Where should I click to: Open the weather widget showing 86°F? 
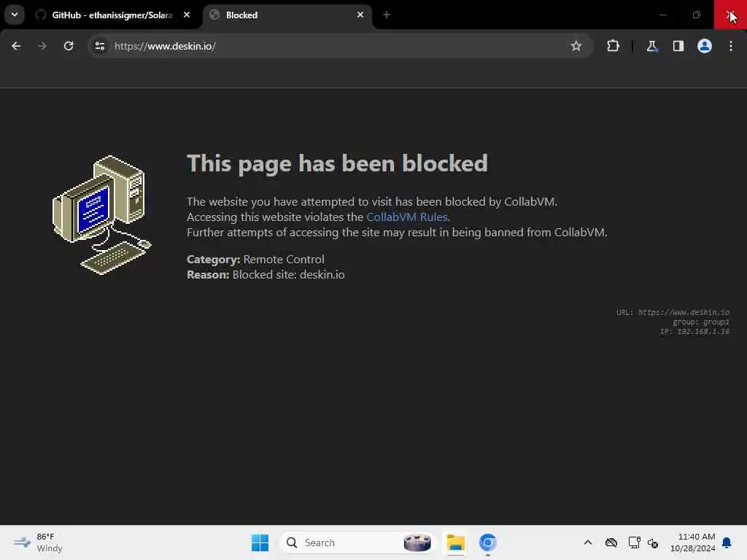[38, 542]
